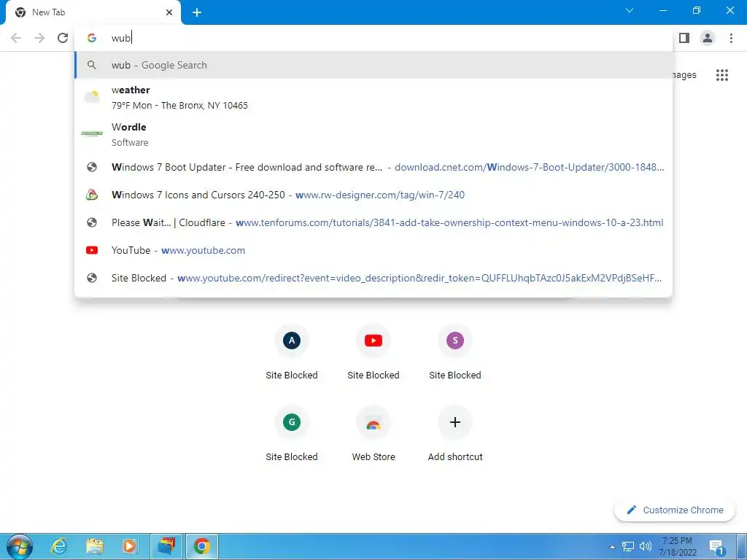
Task: Click the browser forward arrow
Action: (39, 38)
